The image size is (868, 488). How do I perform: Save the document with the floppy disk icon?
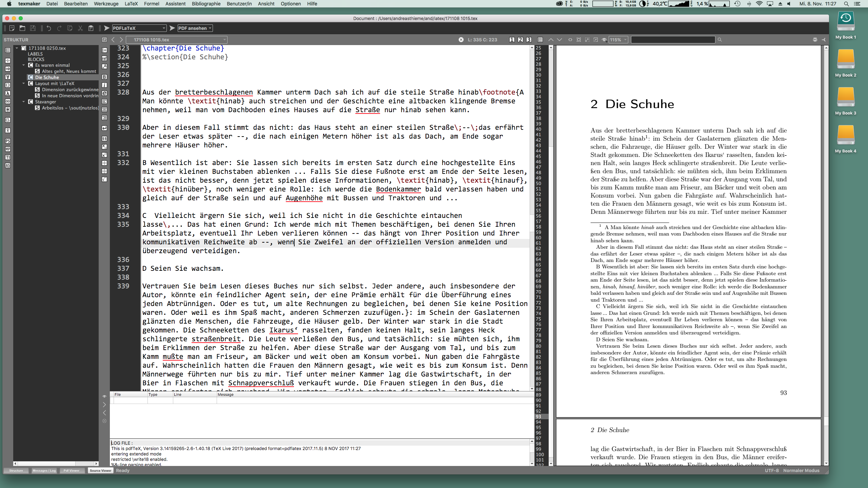click(33, 28)
